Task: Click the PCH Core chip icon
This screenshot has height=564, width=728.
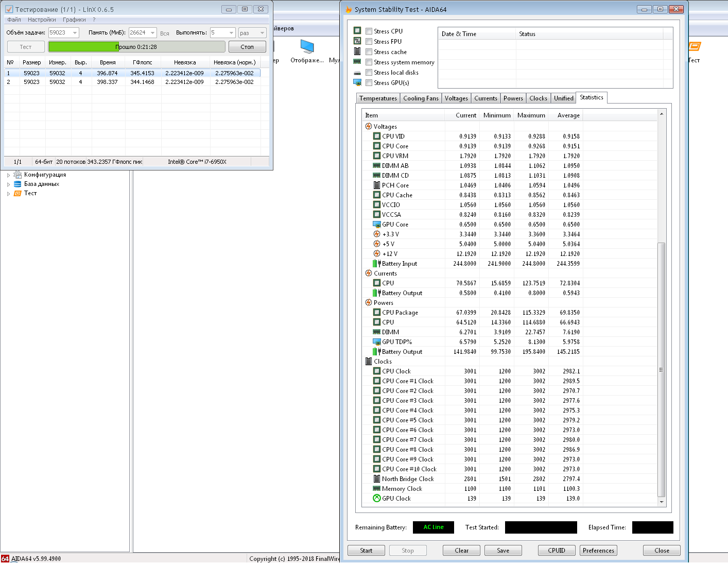Action: pos(377,185)
